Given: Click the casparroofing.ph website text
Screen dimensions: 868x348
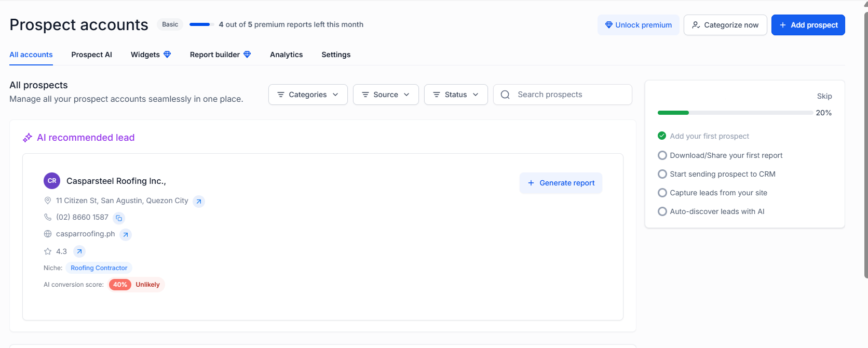Looking at the screenshot, I should click(x=86, y=234).
